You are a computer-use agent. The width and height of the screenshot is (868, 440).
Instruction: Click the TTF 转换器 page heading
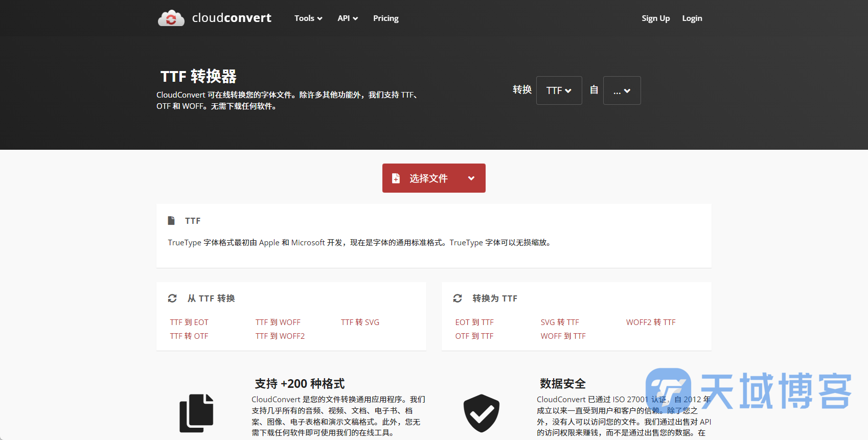pos(198,77)
